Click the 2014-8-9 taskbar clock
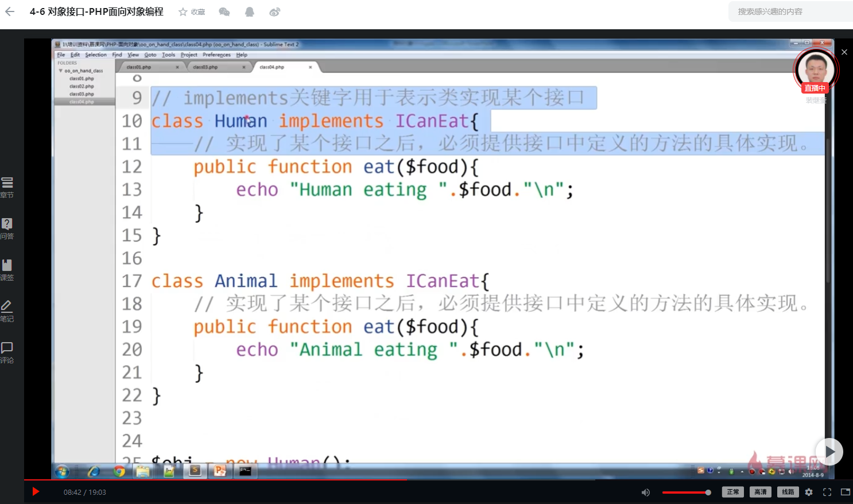Screen dimensions: 853x504 pyautogui.click(x=813, y=472)
